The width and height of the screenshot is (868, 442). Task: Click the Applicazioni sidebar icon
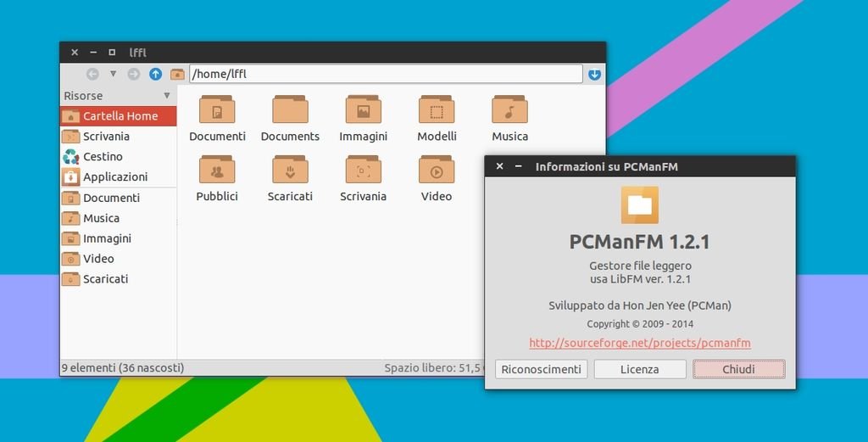pyautogui.click(x=71, y=176)
